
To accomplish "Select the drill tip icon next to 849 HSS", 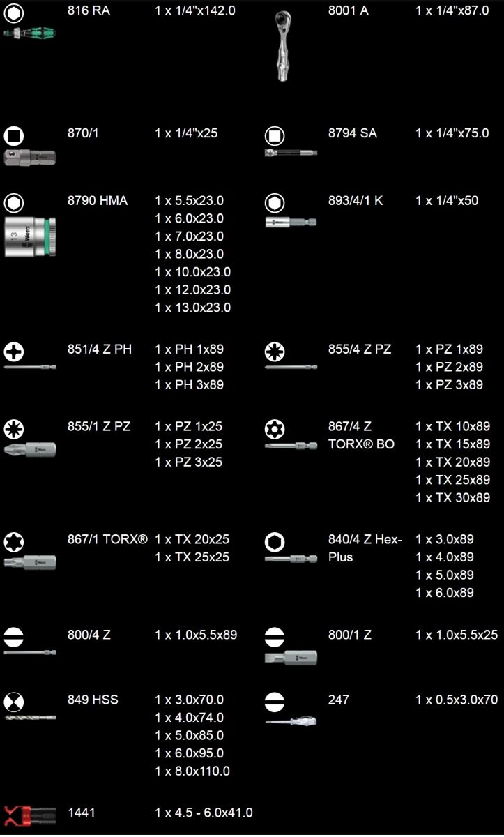I will 14,701.
